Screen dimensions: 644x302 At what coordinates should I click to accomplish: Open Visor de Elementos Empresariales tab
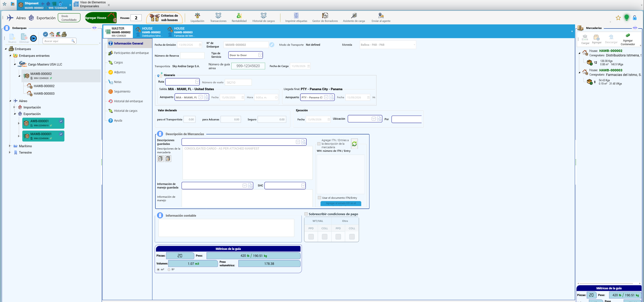[x=92, y=4]
